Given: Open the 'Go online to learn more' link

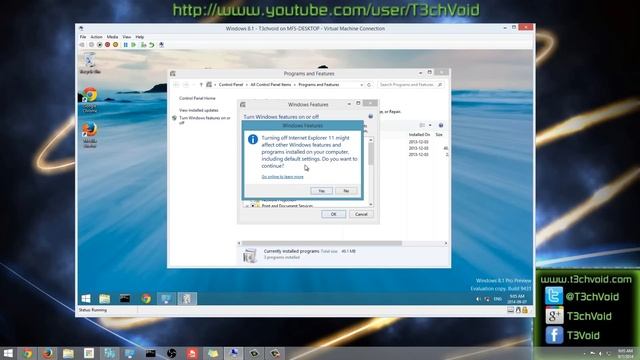Looking at the screenshot, I should [282, 177].
